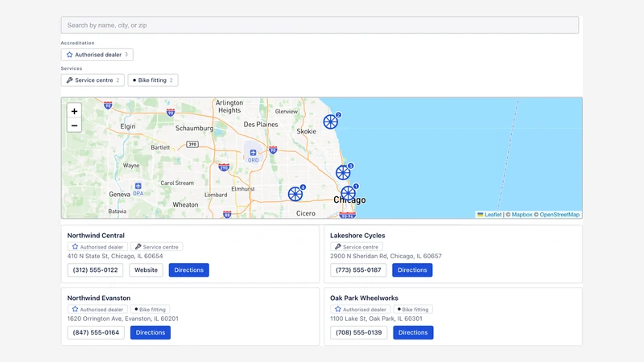Call Northwind Evanston at (847) 555-0164
644x362 pixels.
[96, 332]
